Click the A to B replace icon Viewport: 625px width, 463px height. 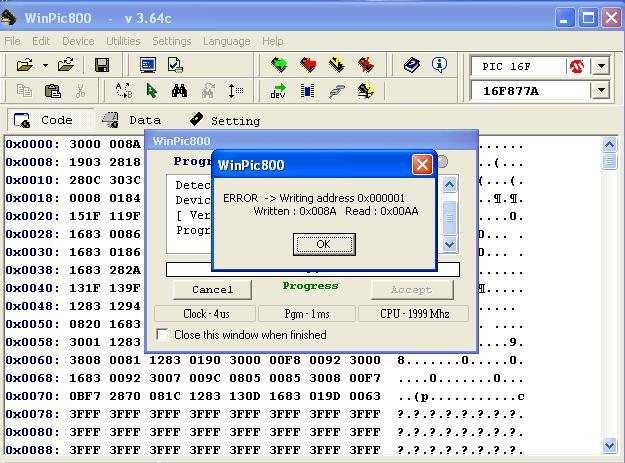124,90
